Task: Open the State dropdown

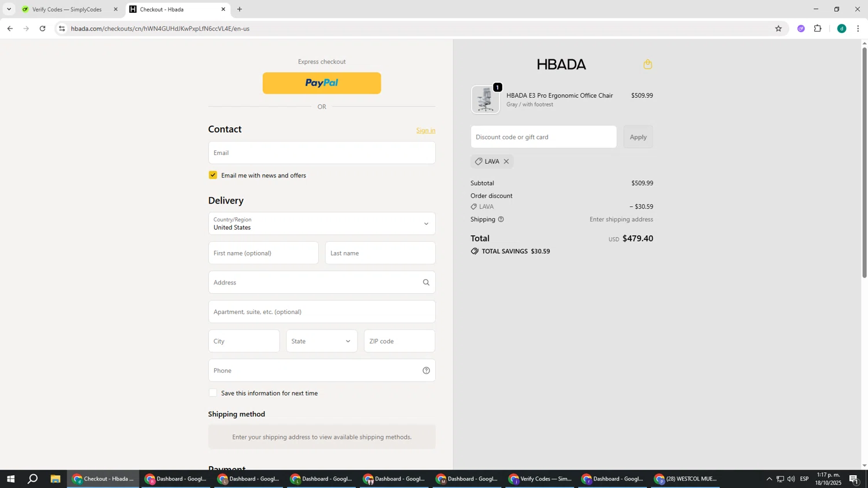Action: 322,341
